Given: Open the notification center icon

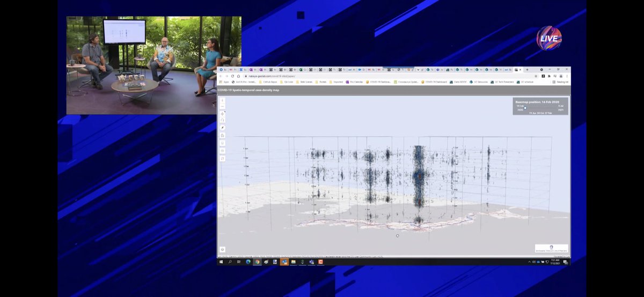Looking at the screenshot, I should coord(566,262).
